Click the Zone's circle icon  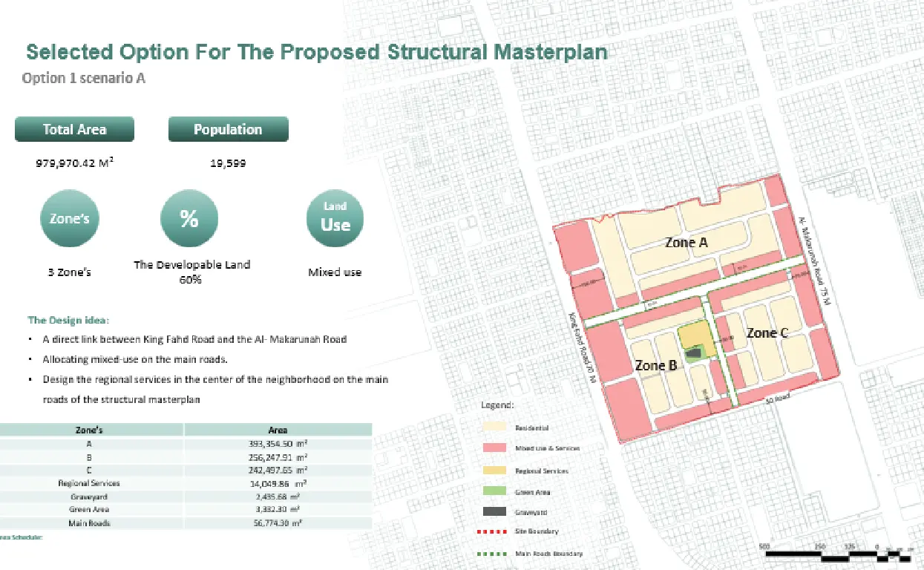coord(69,218)
